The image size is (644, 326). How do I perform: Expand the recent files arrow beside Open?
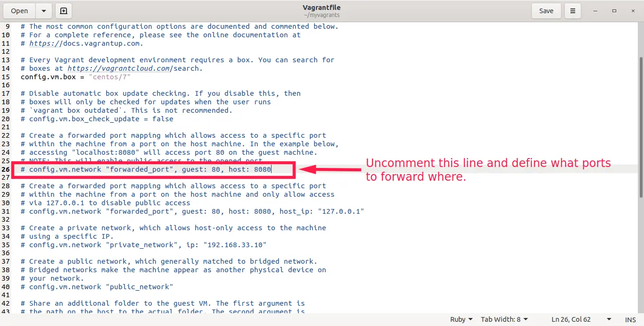[x=44, y=11]
